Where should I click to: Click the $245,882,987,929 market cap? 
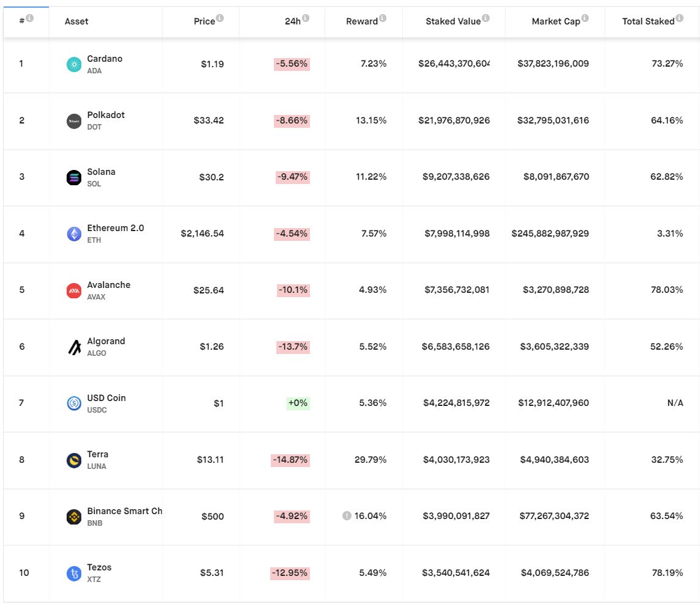coord(550,234)
